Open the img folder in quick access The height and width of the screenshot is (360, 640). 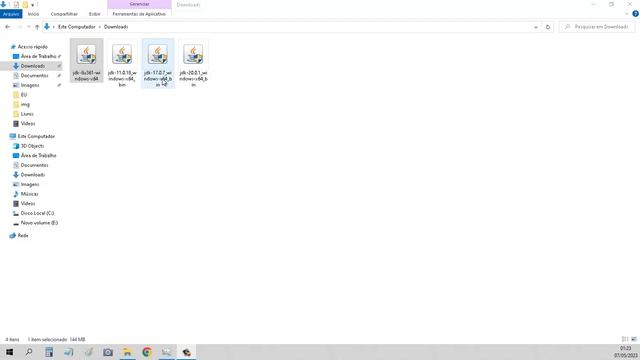click(x=25, y=104)
